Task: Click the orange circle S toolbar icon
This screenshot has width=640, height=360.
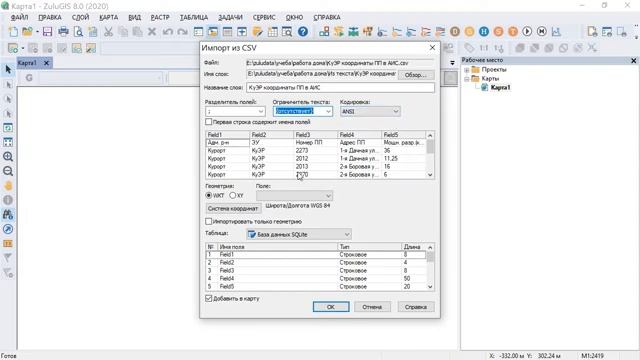Action: (498, 31)
